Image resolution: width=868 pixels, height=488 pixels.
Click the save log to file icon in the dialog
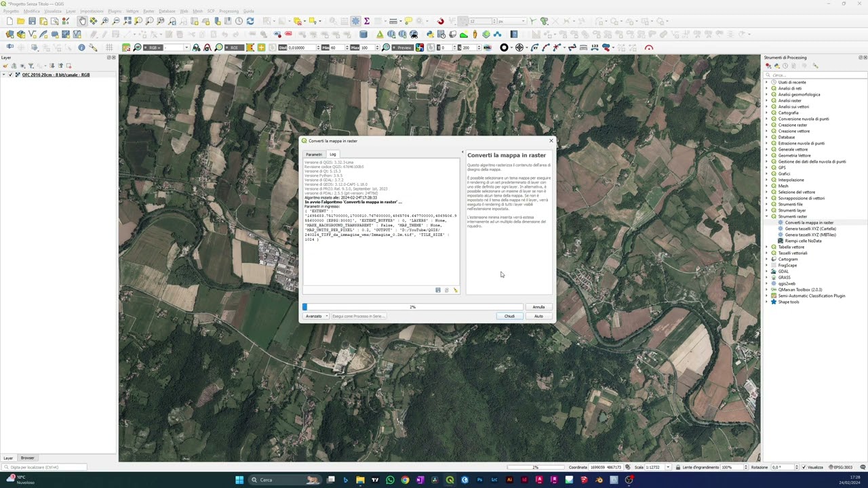pyautogui.click(x=438, y=290)
